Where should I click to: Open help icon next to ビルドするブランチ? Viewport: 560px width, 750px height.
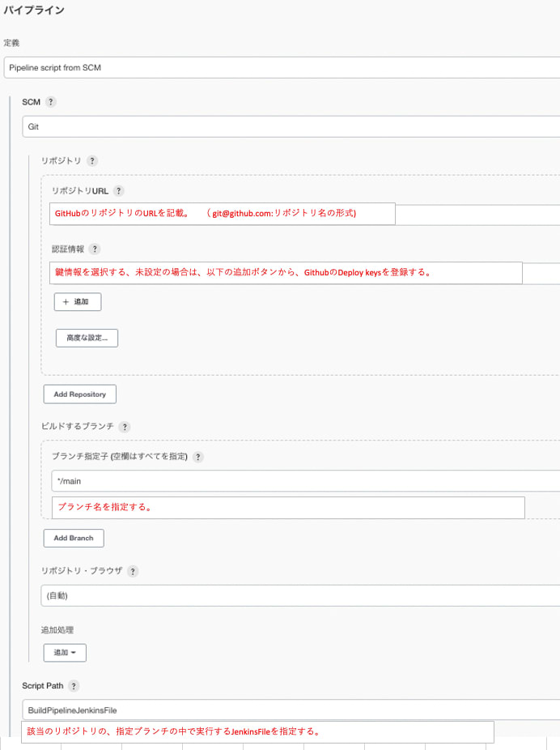pyautogui.click(x=125, y=427)
